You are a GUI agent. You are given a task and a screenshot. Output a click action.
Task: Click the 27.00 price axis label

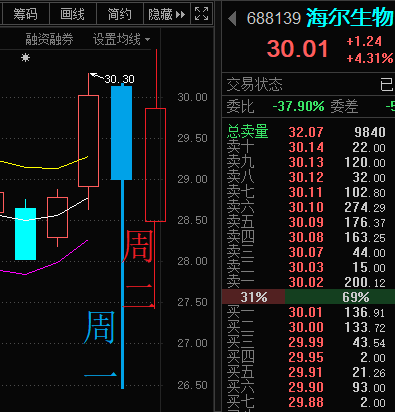tap(192, 343)
